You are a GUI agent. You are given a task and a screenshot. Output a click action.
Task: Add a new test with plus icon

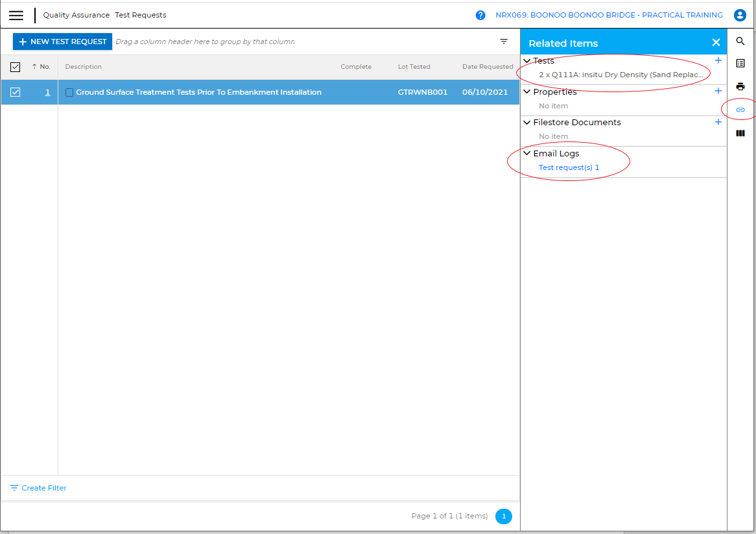[718, 60]
